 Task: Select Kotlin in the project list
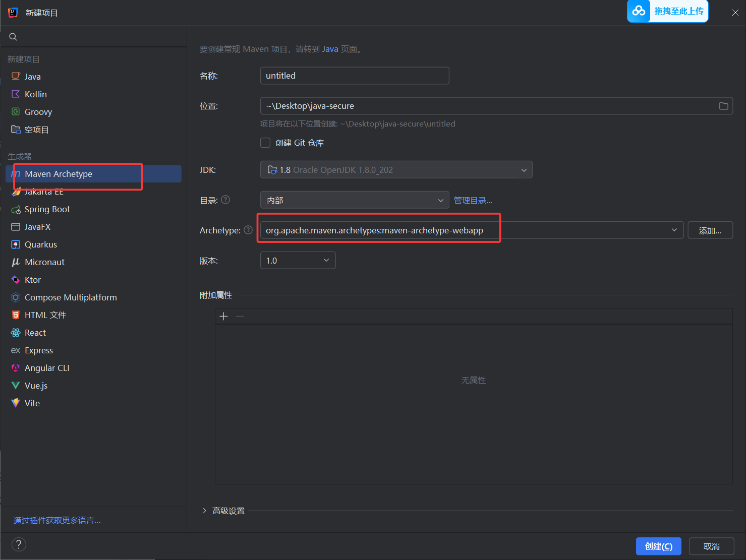pos(35,94)
